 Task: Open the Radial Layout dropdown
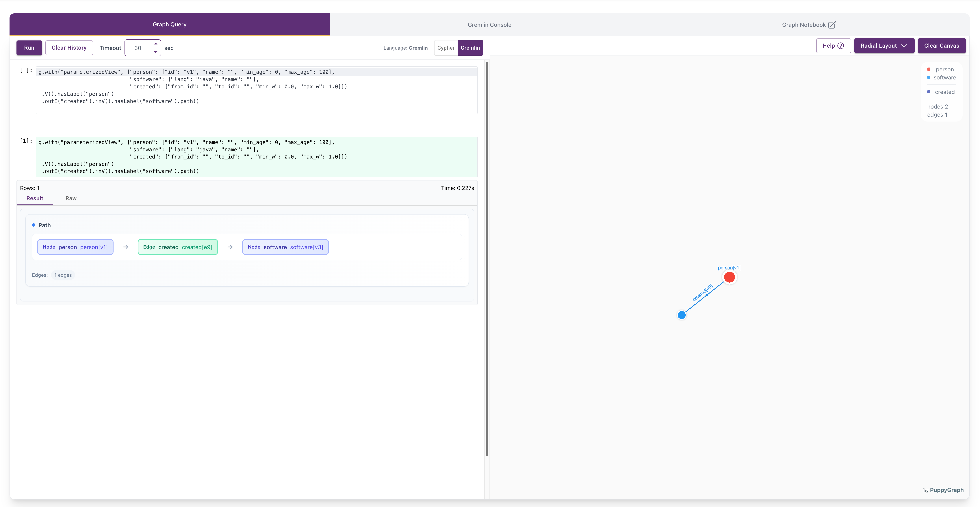884,46
